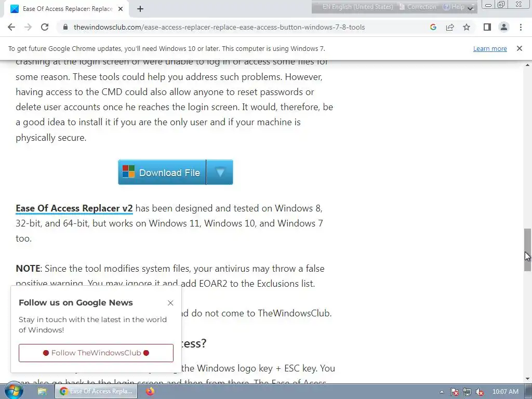Click the Download File button
Viewport: 532px width, 399px height.
[162, 172]
